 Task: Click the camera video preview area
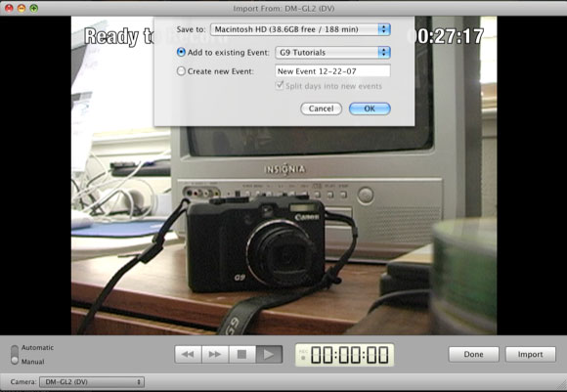[x=283, y=224]
